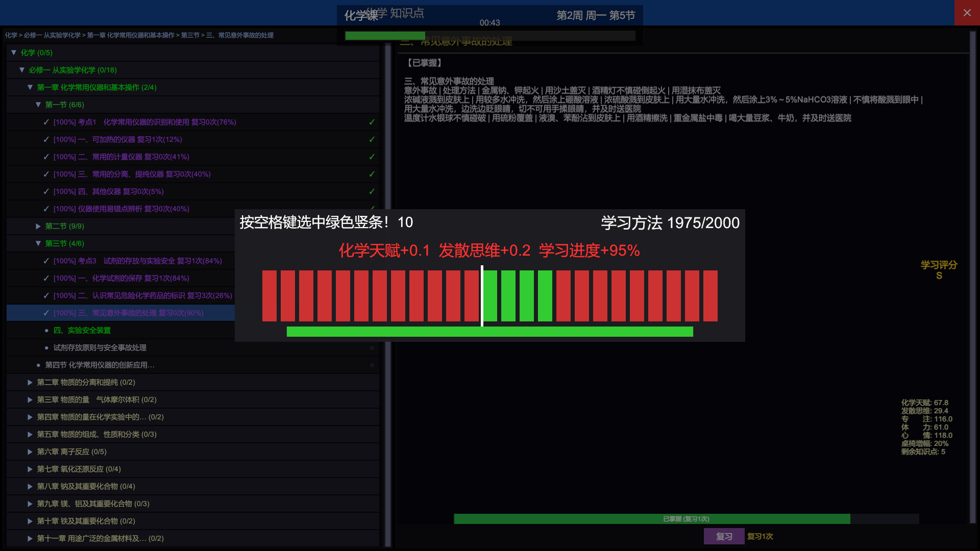
Task: Collapse the 化学 (0/5) root node
Action: 14,53
